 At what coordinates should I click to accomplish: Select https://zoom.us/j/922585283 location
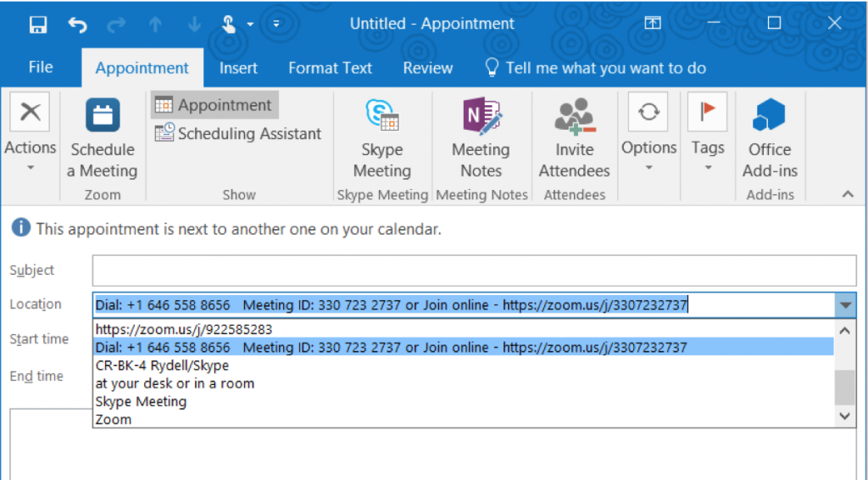coord(464,329)
